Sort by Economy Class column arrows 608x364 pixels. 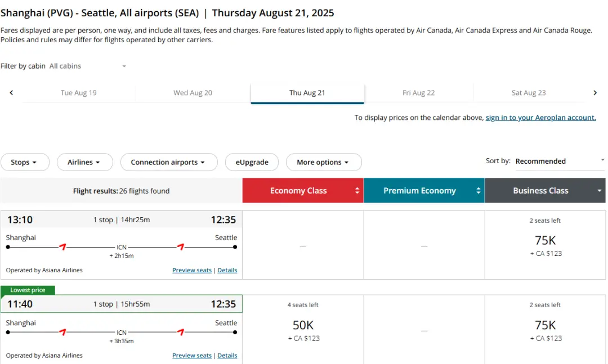[x=357, y=191]
